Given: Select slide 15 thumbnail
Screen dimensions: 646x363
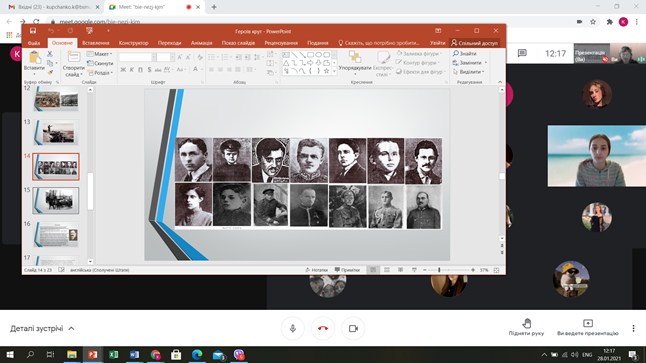Looking at the screenshot, I should 56,201.
